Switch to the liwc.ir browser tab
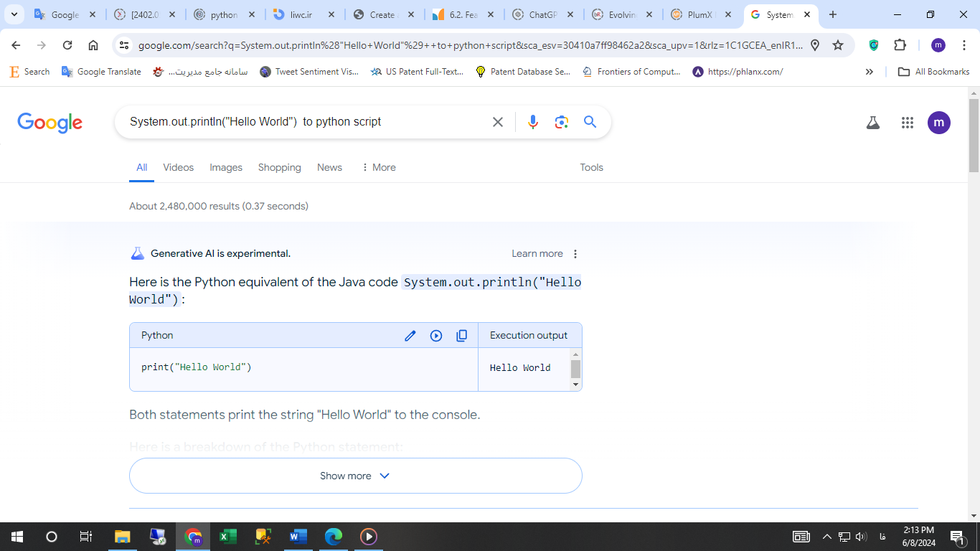The width and height of the screenshot is (980, 551). pos(303,14)
